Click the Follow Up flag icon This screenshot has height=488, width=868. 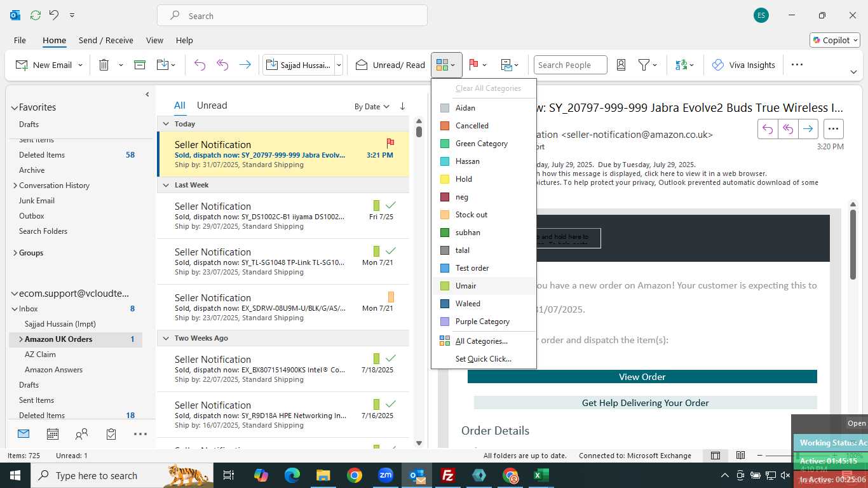pos(473,65)
